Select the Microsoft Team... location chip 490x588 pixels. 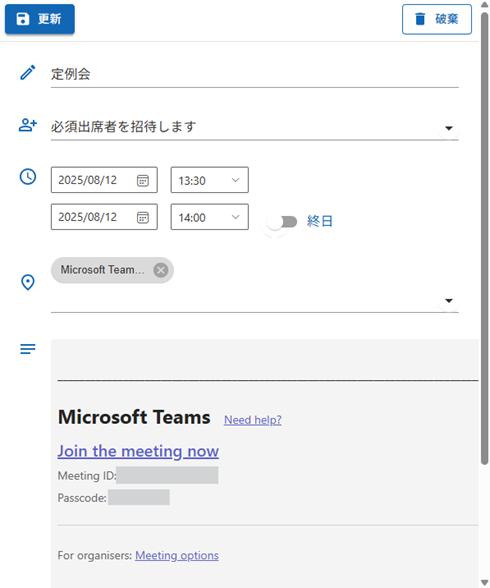(x=112, y=270)
